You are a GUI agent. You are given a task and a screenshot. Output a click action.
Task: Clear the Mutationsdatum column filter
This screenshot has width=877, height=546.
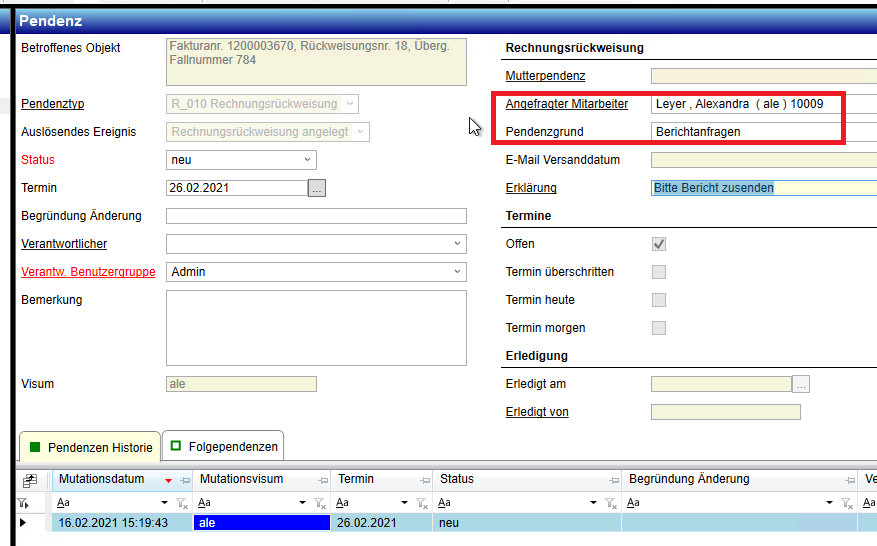click(182, 503)
